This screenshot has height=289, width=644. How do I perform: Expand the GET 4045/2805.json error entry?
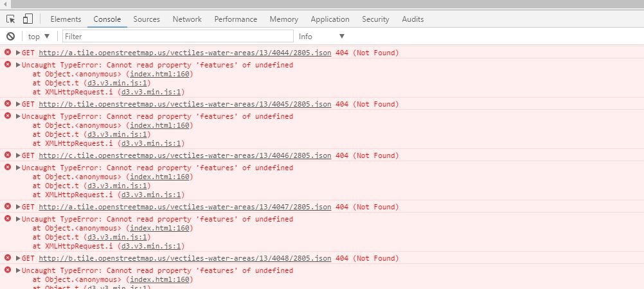tap(18, 104)
